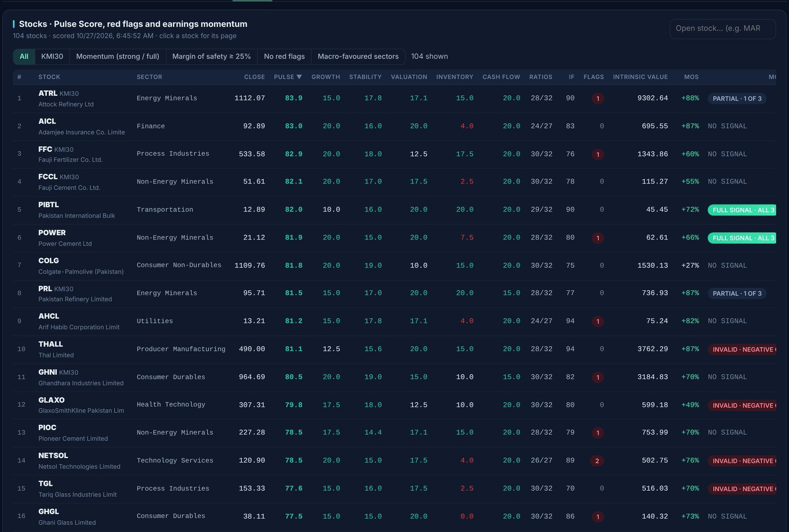The height and width of the screenshot is (532, 789).
Task: Show only No red flags stocks
Action: [284, 57]
